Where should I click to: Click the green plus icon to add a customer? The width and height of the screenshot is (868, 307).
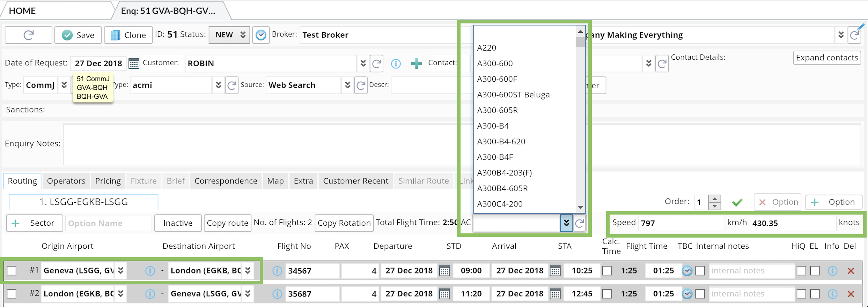coord(416,63)
